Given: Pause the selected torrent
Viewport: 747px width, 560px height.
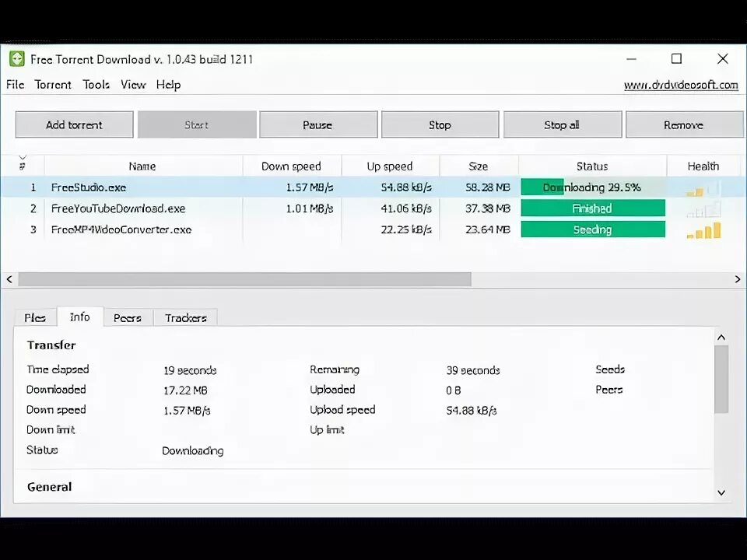Looking at the screenshot, I should tap(318, 124).
